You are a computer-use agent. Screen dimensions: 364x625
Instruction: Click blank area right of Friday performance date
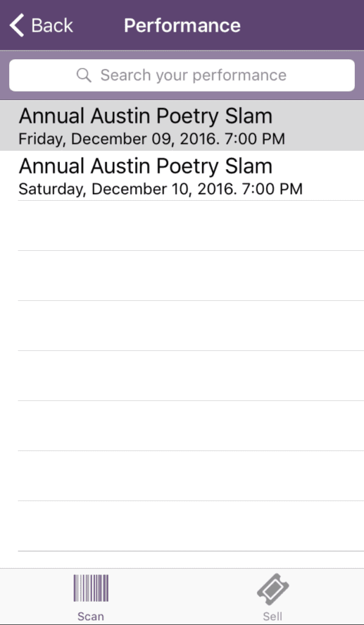(x=324, y=139)
